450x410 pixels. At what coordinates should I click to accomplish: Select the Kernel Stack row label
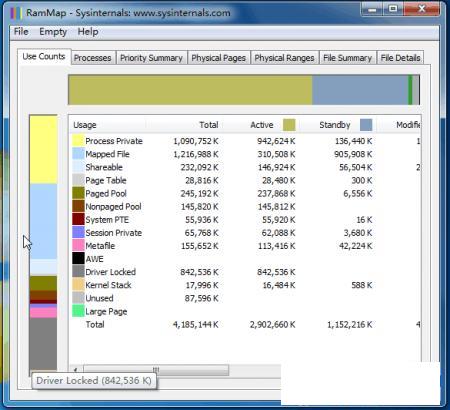(x=108, y=285)
